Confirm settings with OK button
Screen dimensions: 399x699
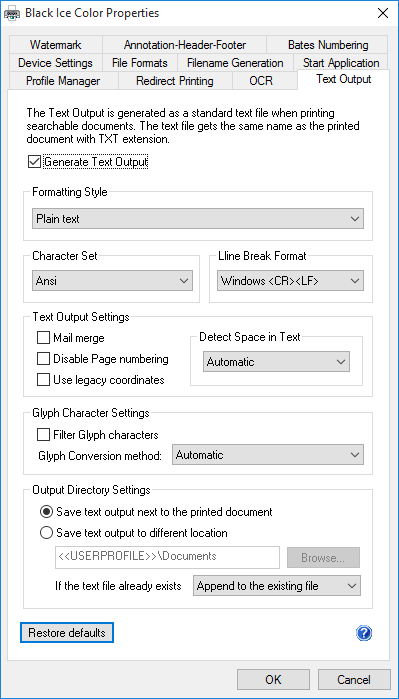[273, 679]
